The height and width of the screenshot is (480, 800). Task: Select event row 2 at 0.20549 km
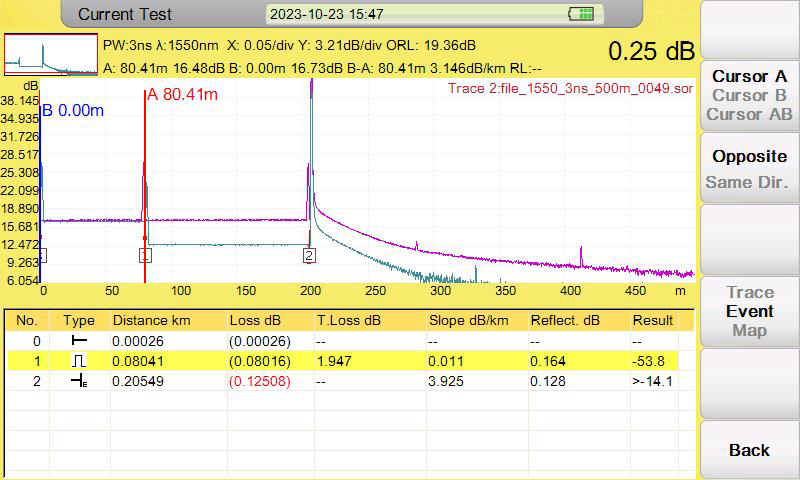pyautogui.click(x=342, y=381)
